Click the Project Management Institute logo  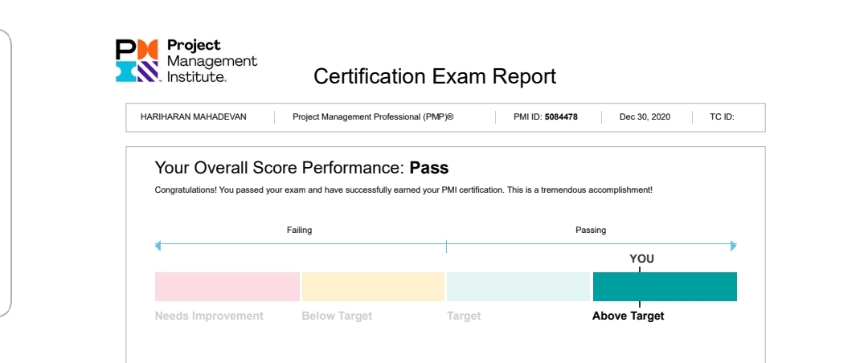point(186,61)
